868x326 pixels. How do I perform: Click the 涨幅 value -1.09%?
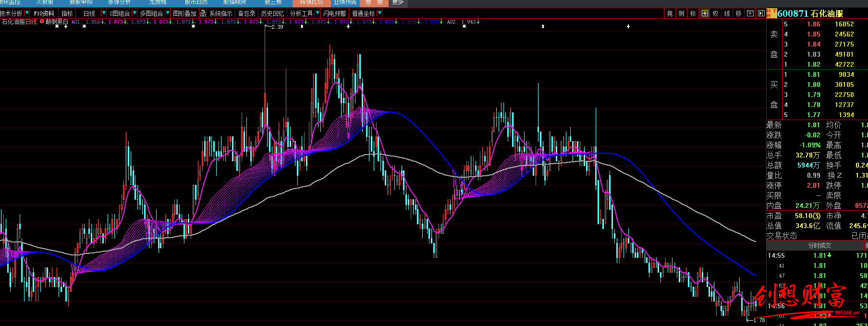coord(810,145)
